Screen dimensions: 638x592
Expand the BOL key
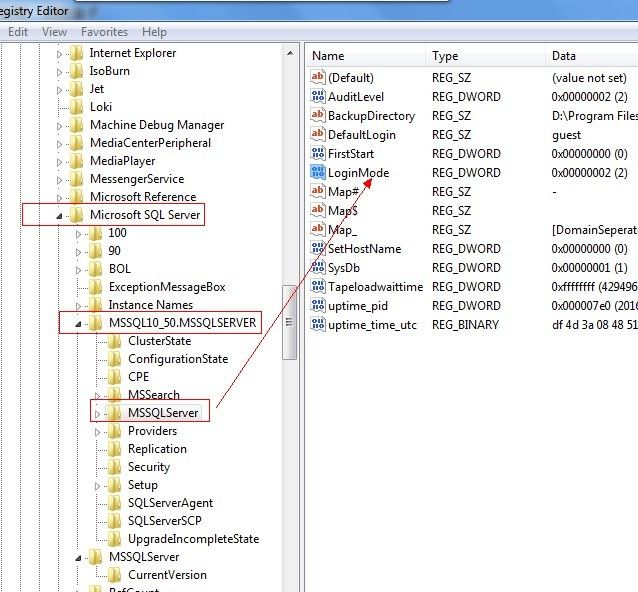tap(78, 270)
